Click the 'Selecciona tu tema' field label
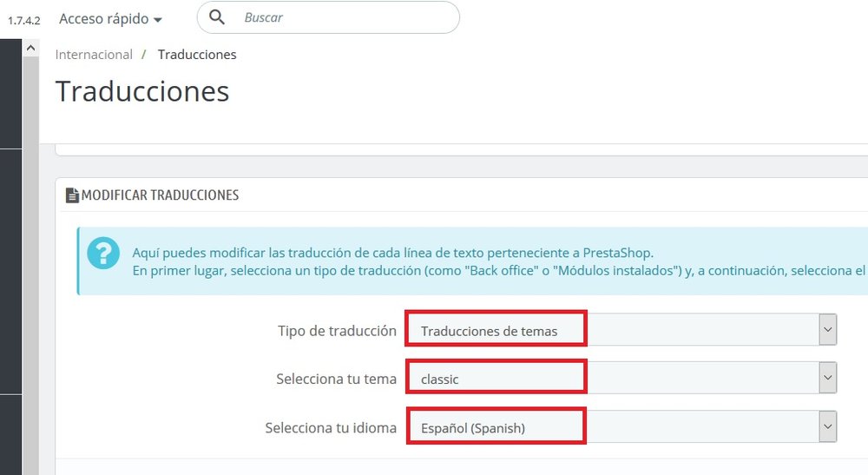Image resolution: width=868 pixels, height=475 pixels. point(336,379)
